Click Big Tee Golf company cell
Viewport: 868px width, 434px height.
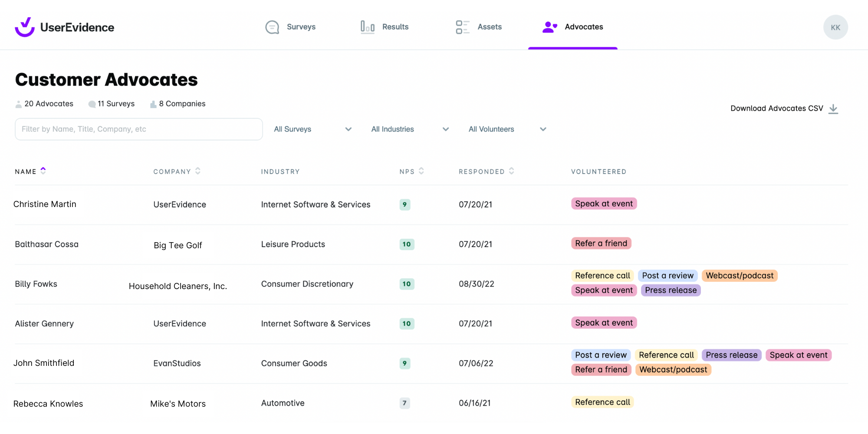178,246
